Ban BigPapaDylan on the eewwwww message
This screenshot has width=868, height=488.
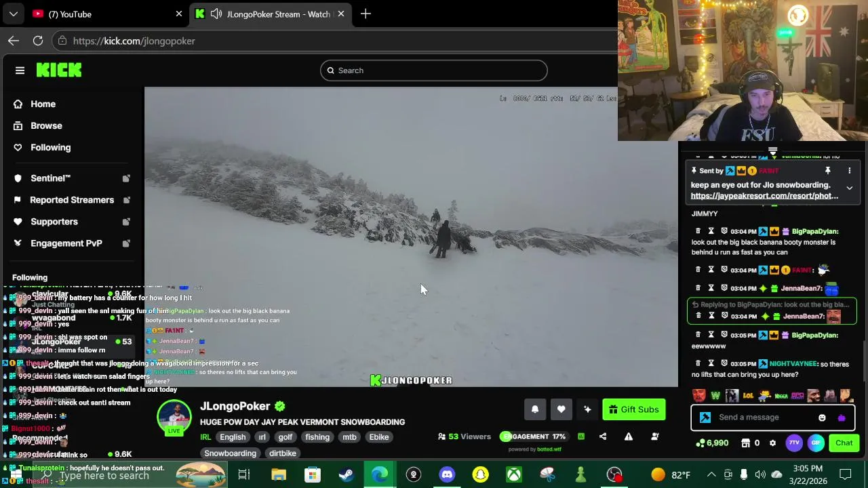724,335
